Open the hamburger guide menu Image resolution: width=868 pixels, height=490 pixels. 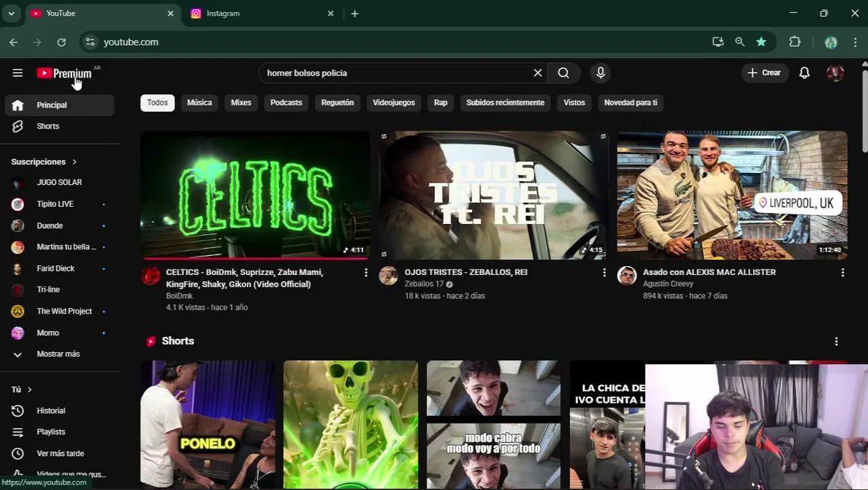pyautogui.click(x=18, y=73)
